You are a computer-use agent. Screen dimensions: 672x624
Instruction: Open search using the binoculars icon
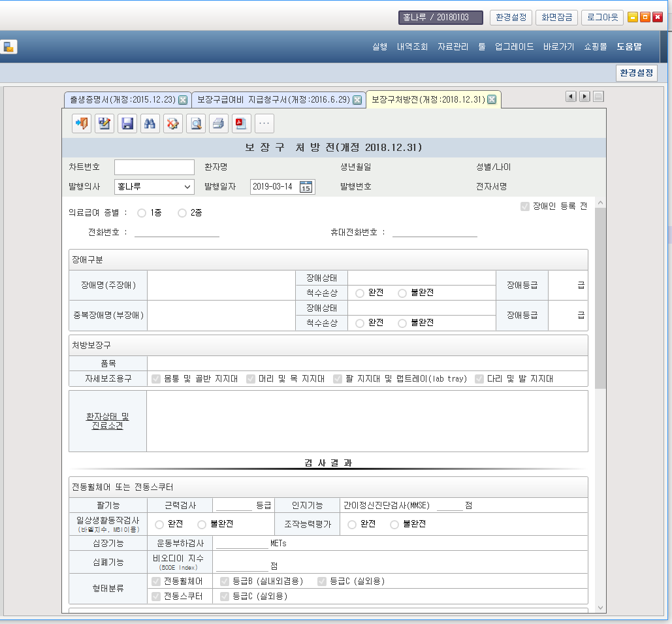point(150,123)
